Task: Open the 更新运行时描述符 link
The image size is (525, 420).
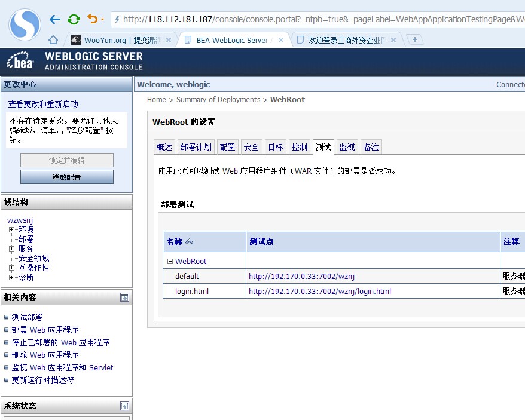Action: [x=42, y=380]
